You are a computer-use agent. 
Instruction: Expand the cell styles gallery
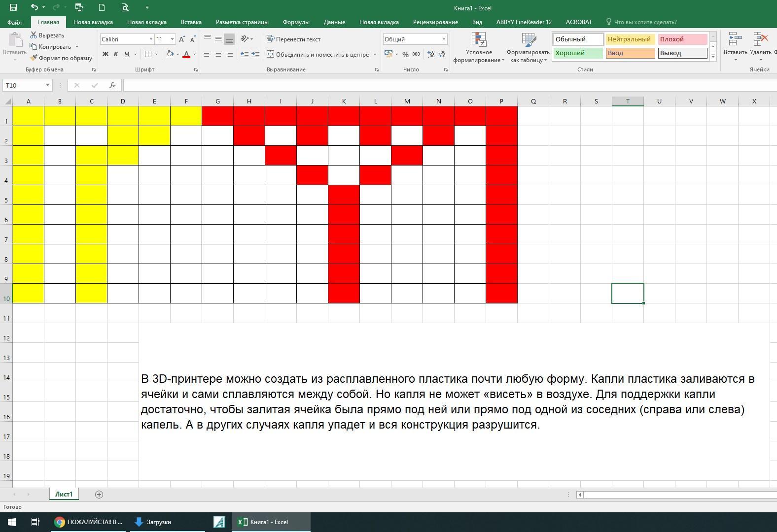point(713,57)
